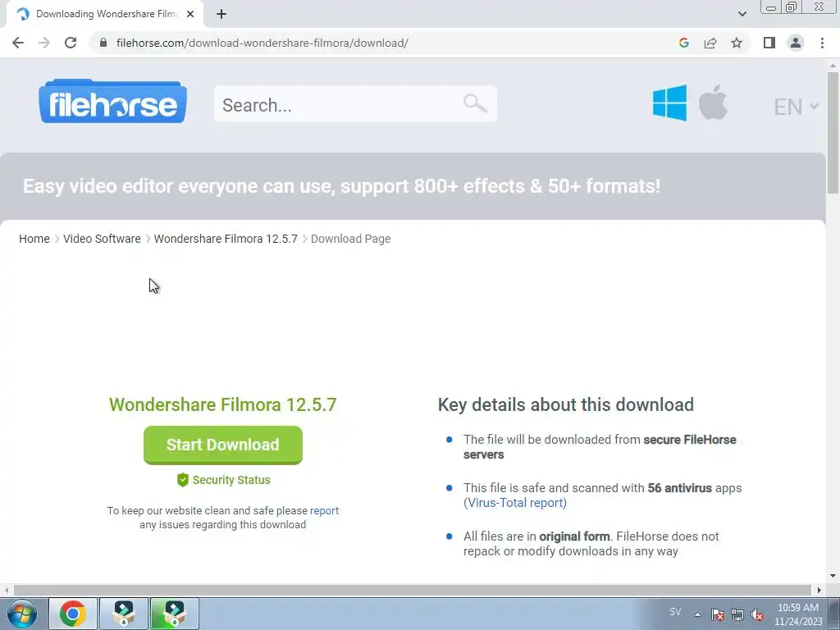
Task: Reload the current page
Action: [x=71, y=43]
